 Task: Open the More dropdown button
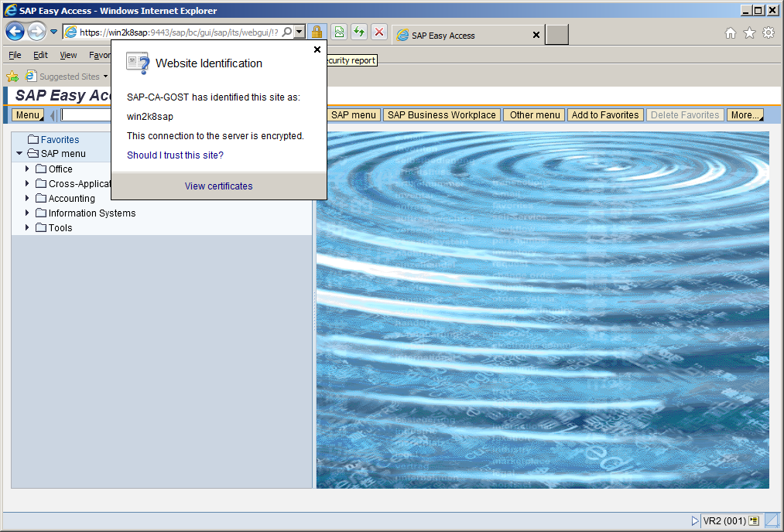pos(745,115)
